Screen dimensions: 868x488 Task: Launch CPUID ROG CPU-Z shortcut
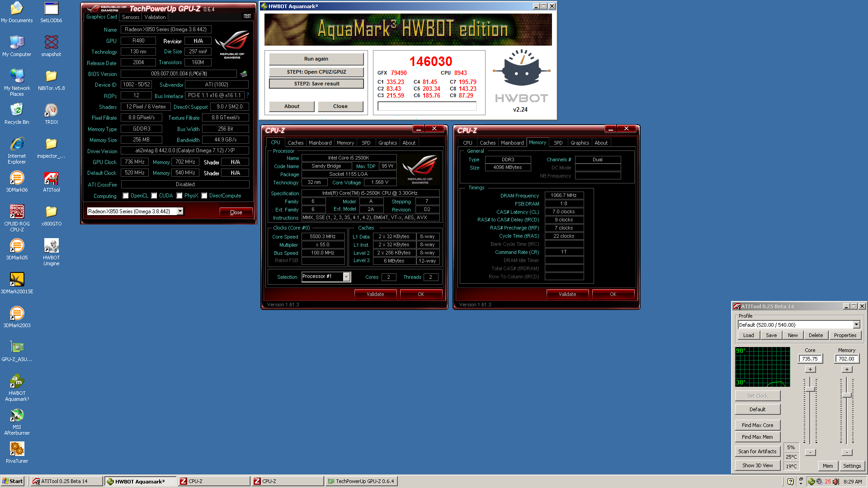tap(17, 218)
